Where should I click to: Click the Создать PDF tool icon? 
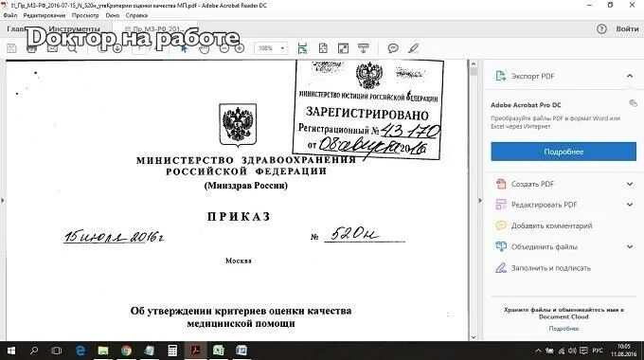coord(501,184)
